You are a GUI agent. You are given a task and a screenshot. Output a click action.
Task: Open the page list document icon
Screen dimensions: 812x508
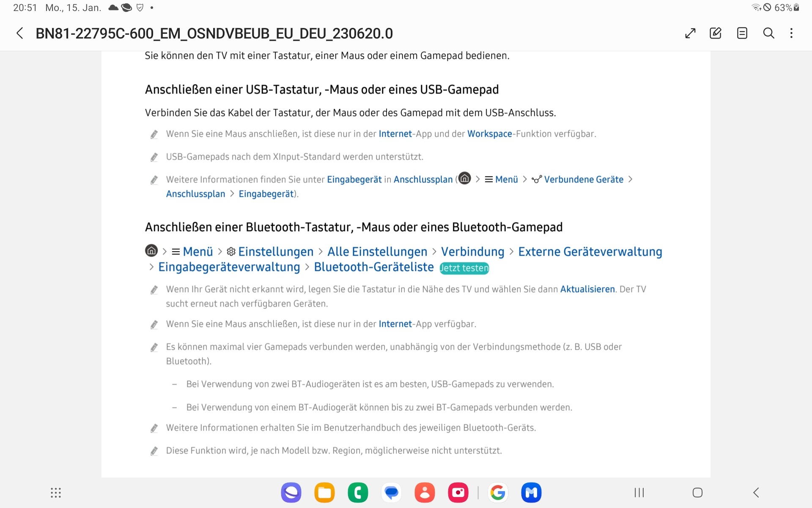(742, 33)
